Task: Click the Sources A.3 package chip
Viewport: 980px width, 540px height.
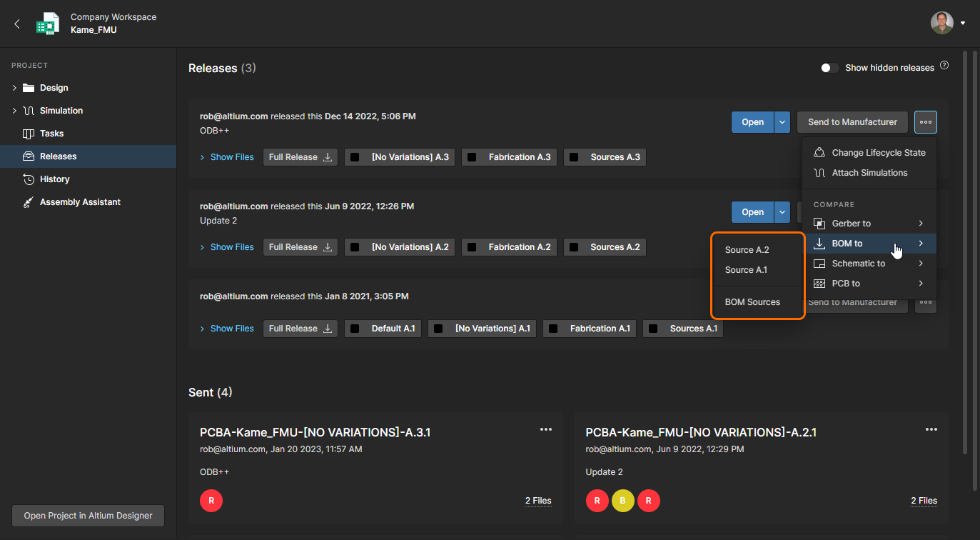Action: click(605, 157)
